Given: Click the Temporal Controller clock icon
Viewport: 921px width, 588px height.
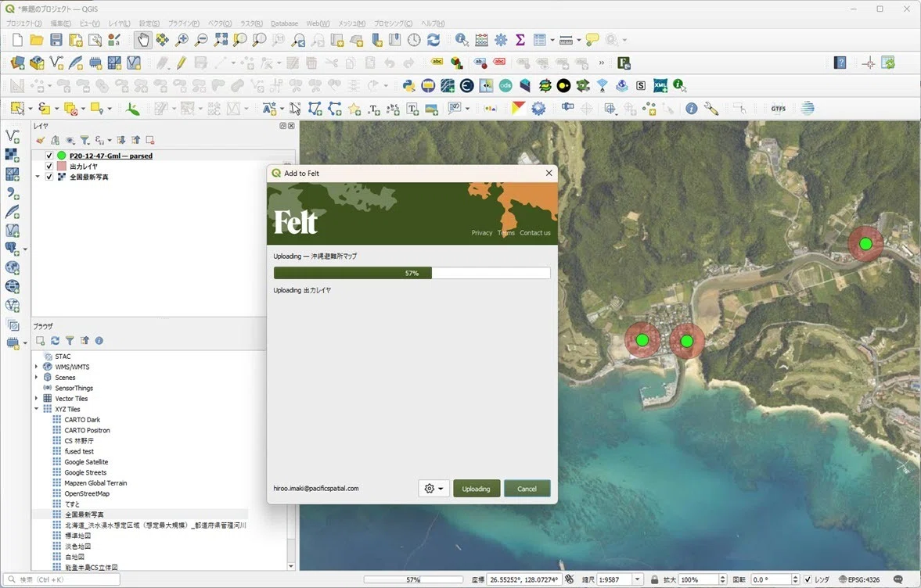Looking at the screenshot, I should point(414,40).
